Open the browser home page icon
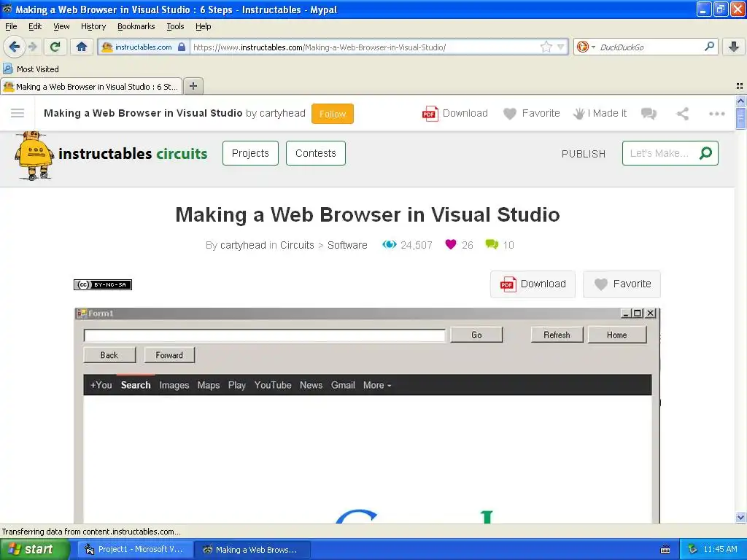747x560 pixels. 82,47
